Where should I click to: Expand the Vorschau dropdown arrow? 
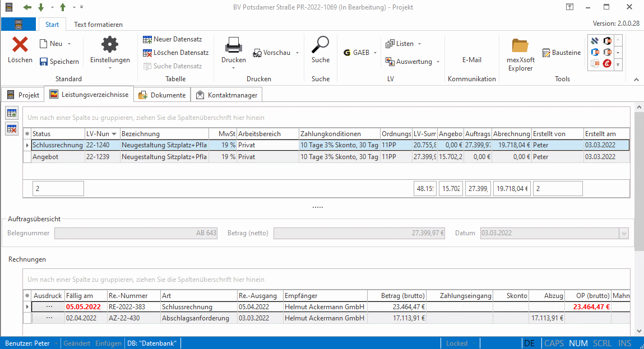(297, 53)
